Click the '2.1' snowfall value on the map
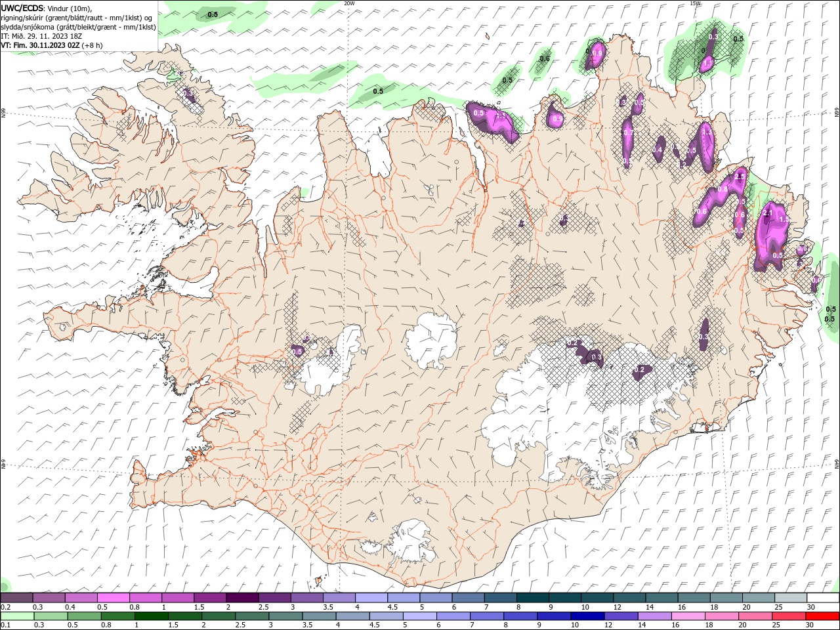Image resolution: width=840 pixels, height=630 pixels. (768, 213)
